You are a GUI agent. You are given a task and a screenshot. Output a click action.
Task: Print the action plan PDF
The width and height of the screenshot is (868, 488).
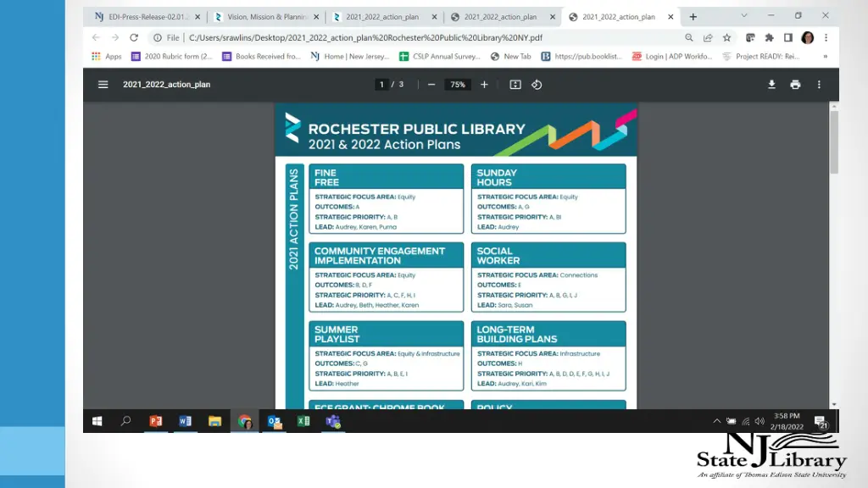tap(795, 85)
